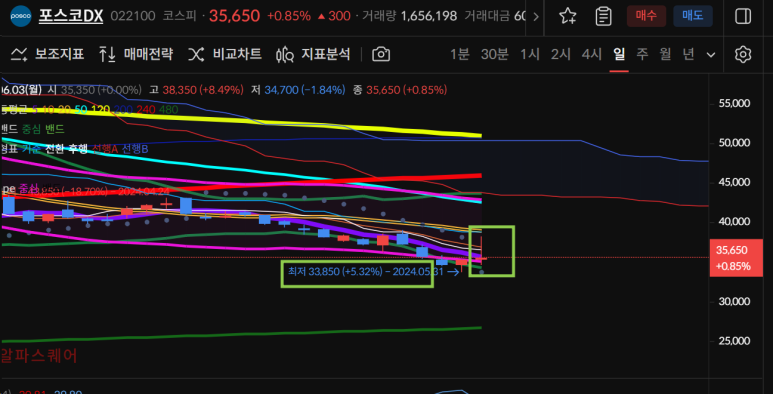Open 보조지표 indicators menu
The image size is (773, 394).
tap(47, 54)
